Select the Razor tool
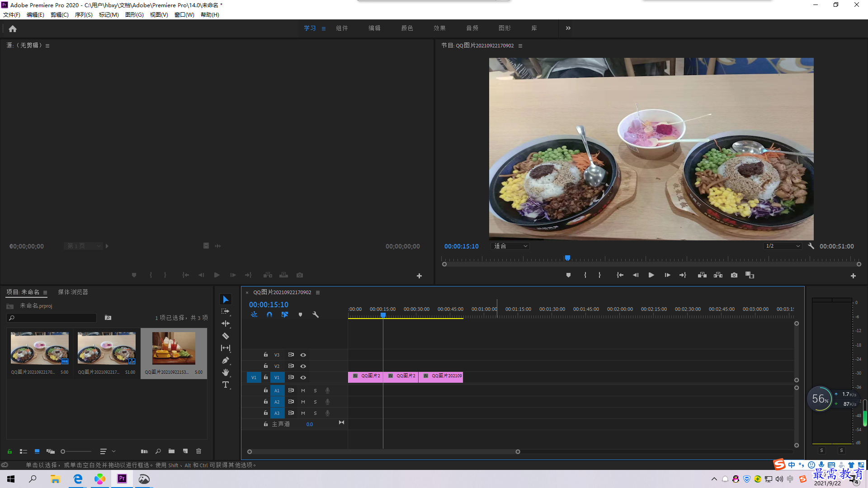The image size is (868, 488). point(226,336)
